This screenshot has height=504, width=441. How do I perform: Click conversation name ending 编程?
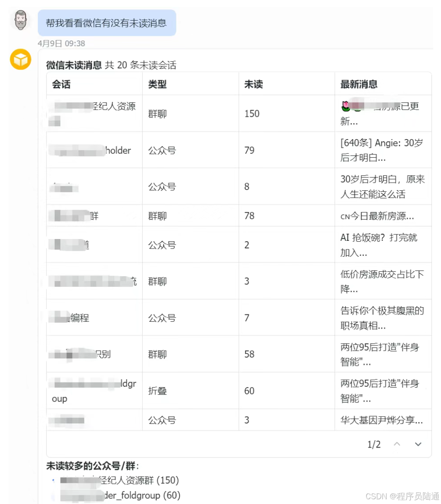pos(69,318)
